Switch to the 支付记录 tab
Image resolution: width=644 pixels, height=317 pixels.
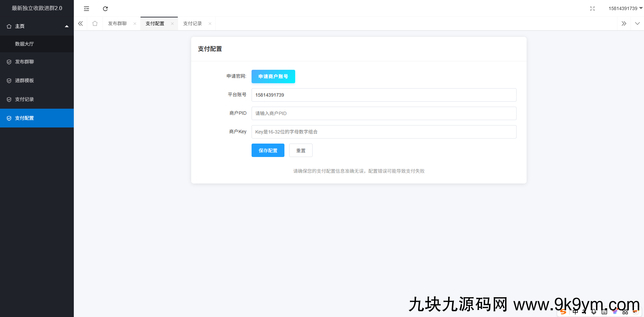pyautogui.click(x=192, y=23)
